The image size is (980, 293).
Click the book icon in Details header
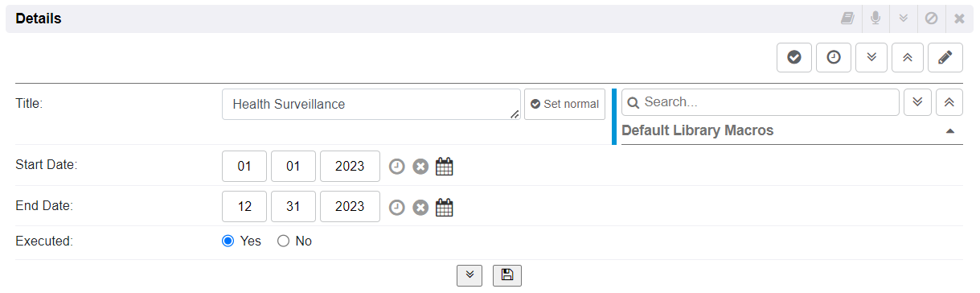point(848,19)
